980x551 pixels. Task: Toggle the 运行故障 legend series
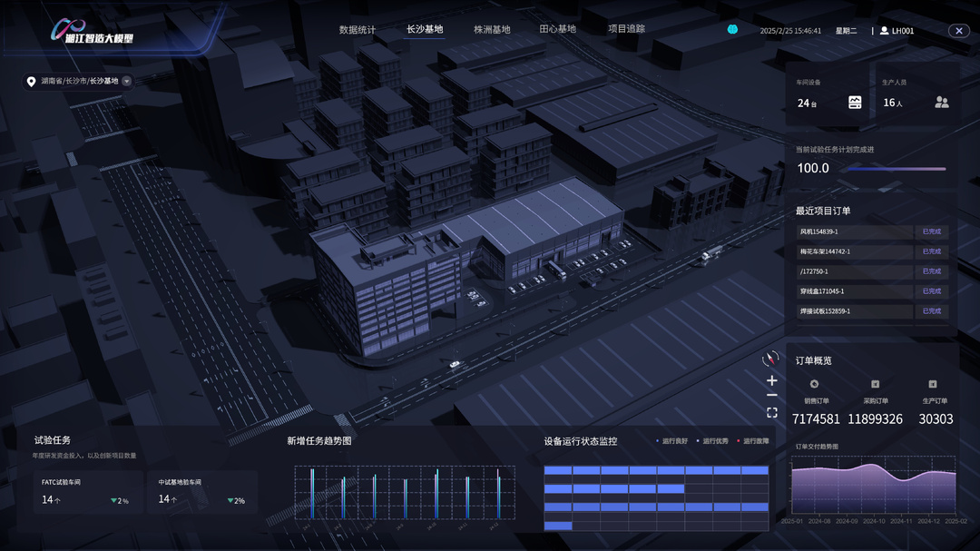coord(753,441)
